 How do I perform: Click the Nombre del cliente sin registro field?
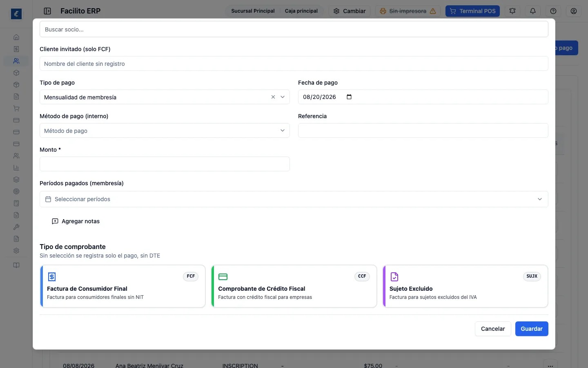click(294, 63)
